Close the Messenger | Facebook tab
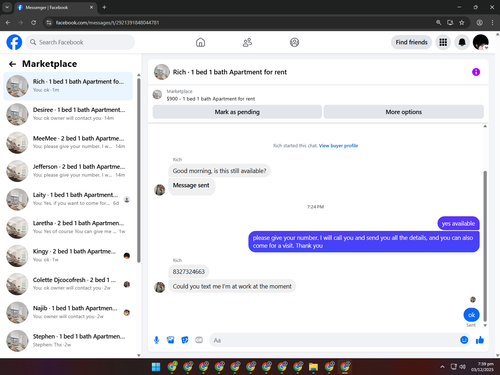 click(91, 7)
